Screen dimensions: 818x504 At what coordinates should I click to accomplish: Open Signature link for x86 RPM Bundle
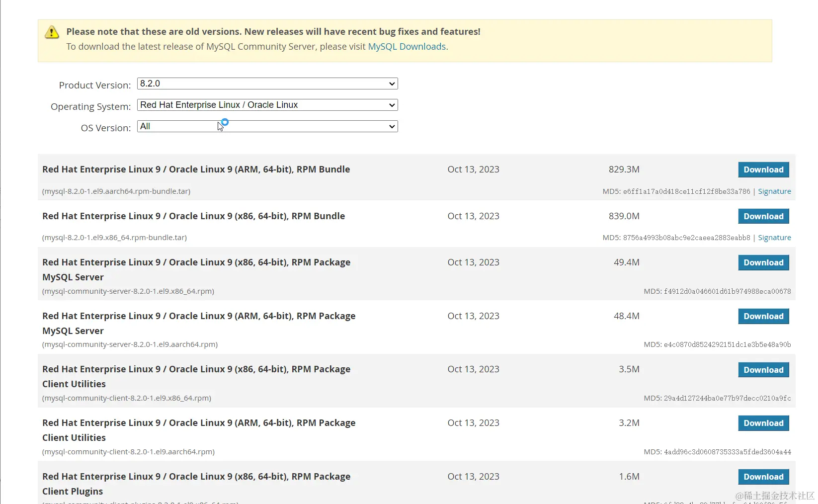774,238
